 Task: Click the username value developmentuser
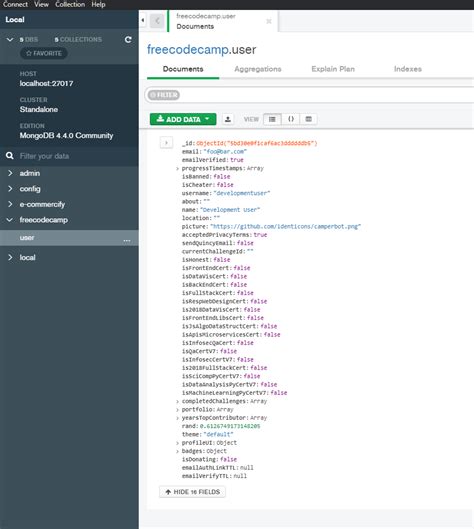pos(242,193)
